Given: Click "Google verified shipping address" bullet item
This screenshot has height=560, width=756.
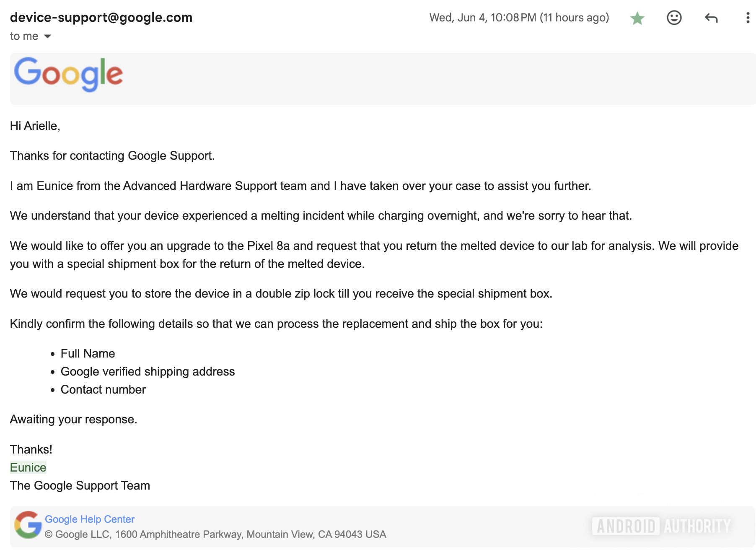Looking at the screenshot, I should [x=148, y=371].
